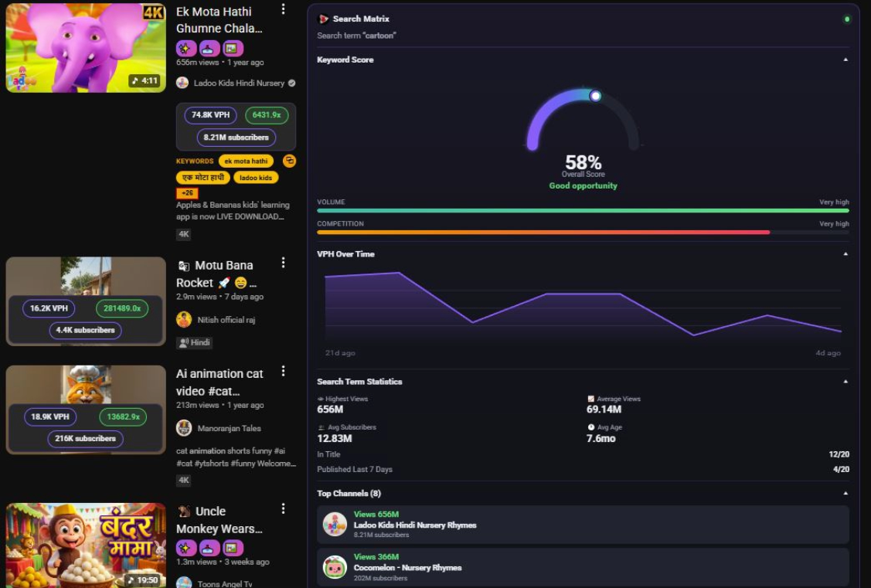Click the 4.4K subscribers badge
The height and width of the screenshot is (588, 871).
[x=86, y=330]
